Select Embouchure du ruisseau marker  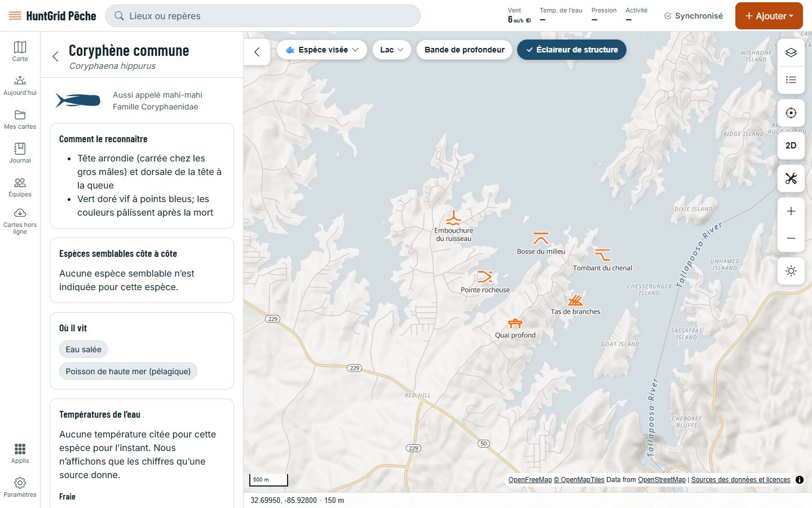pyautogui.click(x=453, y=218)
